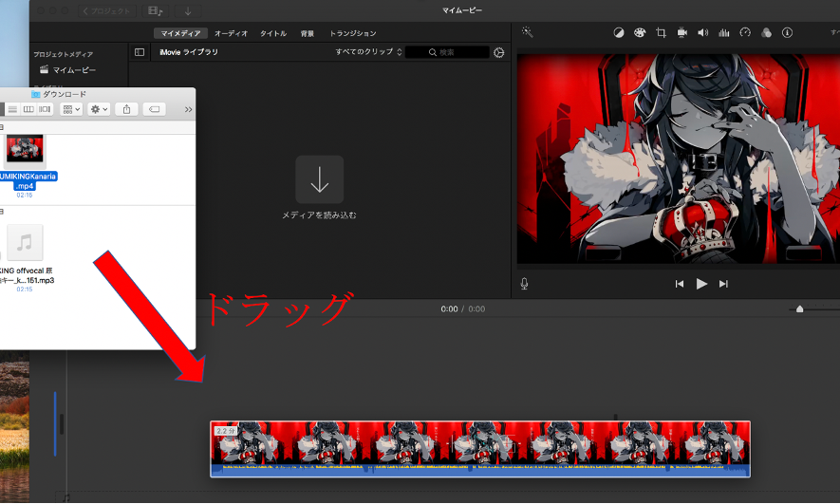
Task: Open the volume adjustment tool
Action: [703, 32]
